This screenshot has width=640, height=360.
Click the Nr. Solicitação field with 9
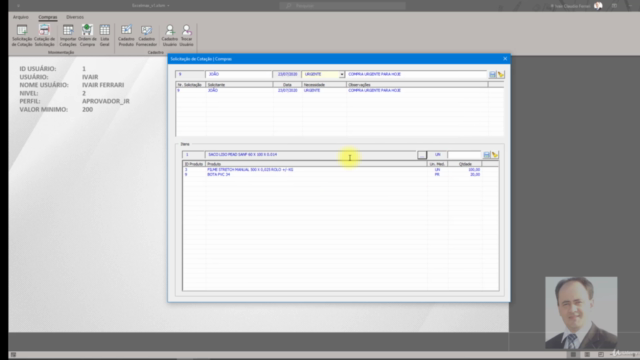point(190,74)
